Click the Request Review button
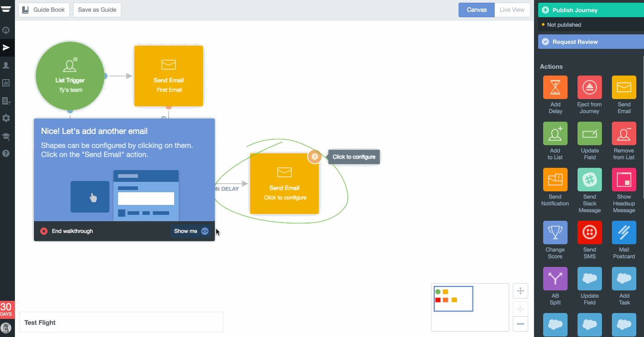Image resolution: width=644 pixels, height=337 pixels. click(x=591, y=42)
